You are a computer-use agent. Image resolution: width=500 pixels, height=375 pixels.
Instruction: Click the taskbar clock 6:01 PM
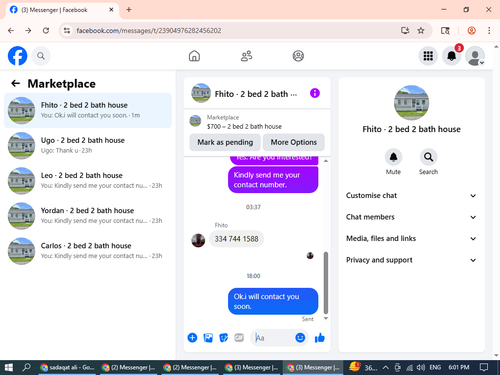(459, 367)
